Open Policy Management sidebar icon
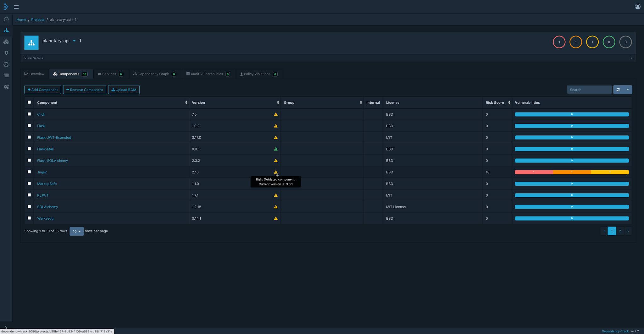This screenshot has width=644, height=334. [6, 75]
